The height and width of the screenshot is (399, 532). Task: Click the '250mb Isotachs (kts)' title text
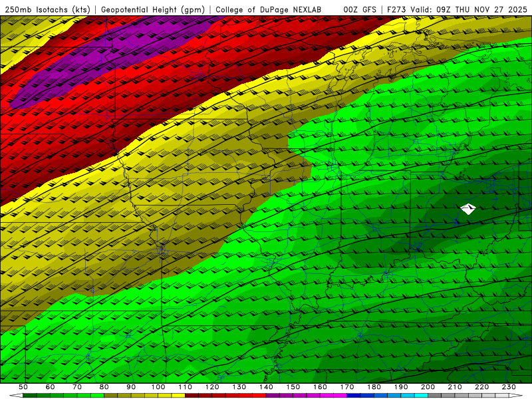pyautogui.click(x=48, y=9)
